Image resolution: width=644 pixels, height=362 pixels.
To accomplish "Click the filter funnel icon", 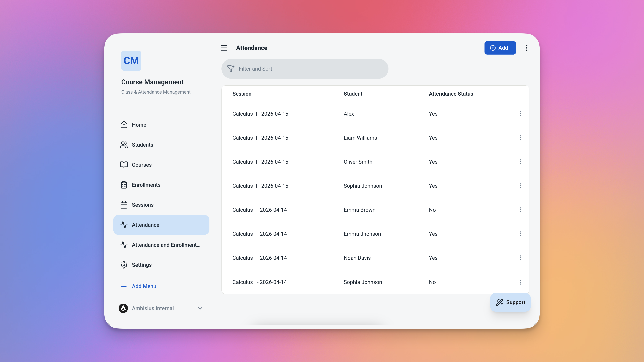I will (230, 69).
